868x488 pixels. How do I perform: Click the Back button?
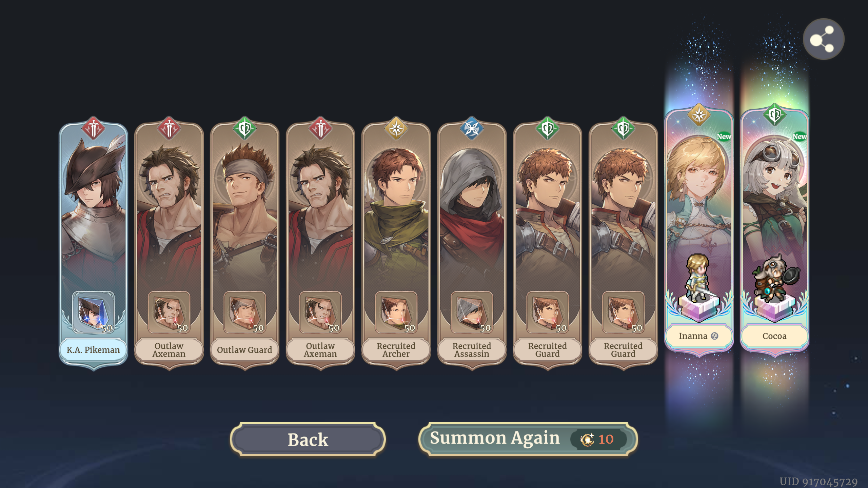(308, 439)
